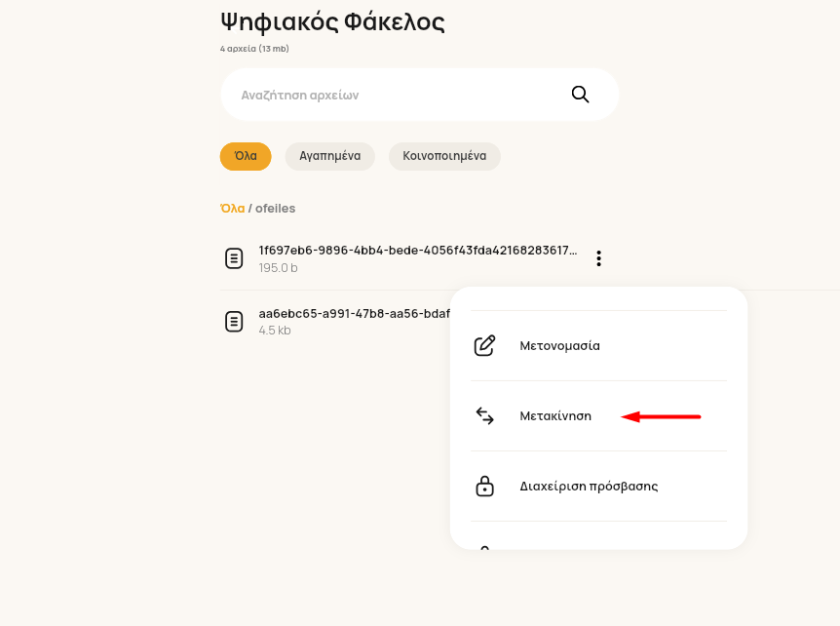Click the pencil rename icon

[x=485, y=346]
